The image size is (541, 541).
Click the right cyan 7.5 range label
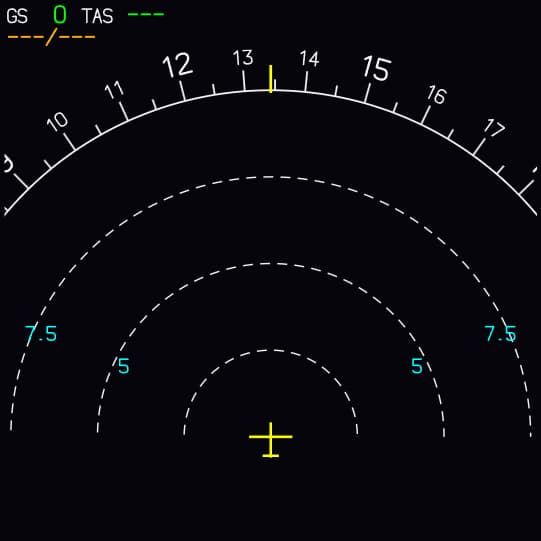[500, 334]
